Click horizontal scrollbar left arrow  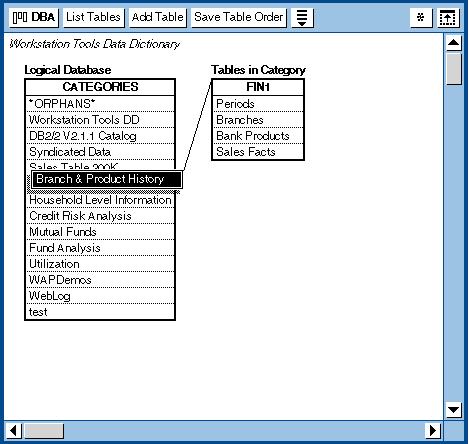[14, 431]
